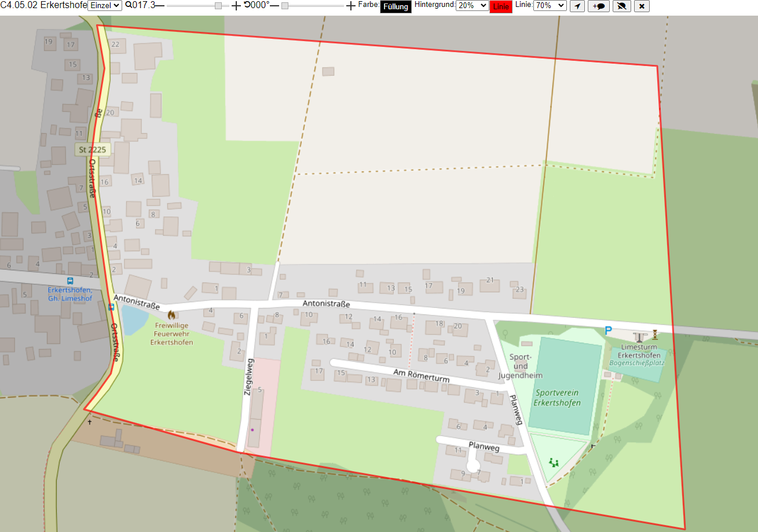758x532 pixels.
Task: Toggle the crossed-out comment visibility button
Action: [622, 6]
